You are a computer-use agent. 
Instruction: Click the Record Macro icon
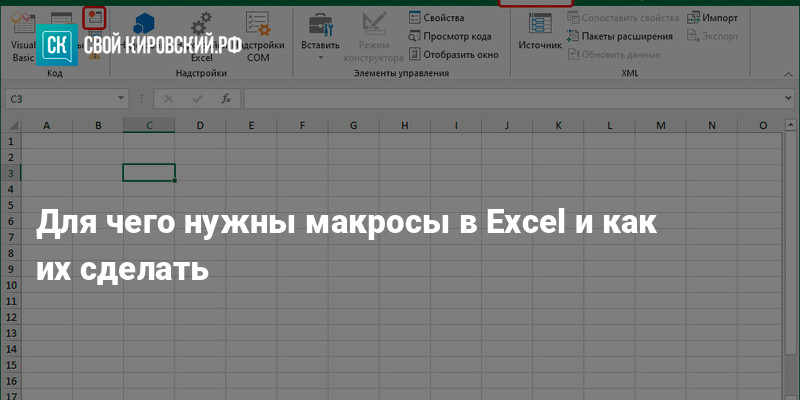coord(94,17)
